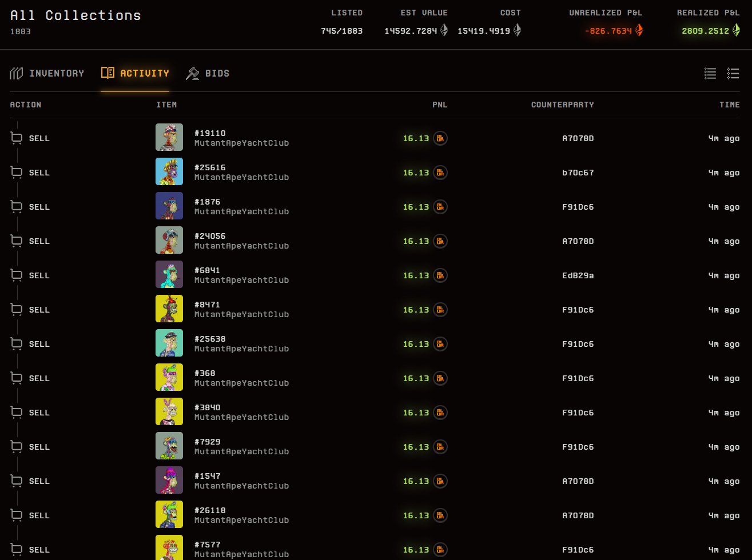Viewport: 752px width, 560px height.
Task: Click the Blur marketplace icon in #1876 row
Action: coord(440,207)
